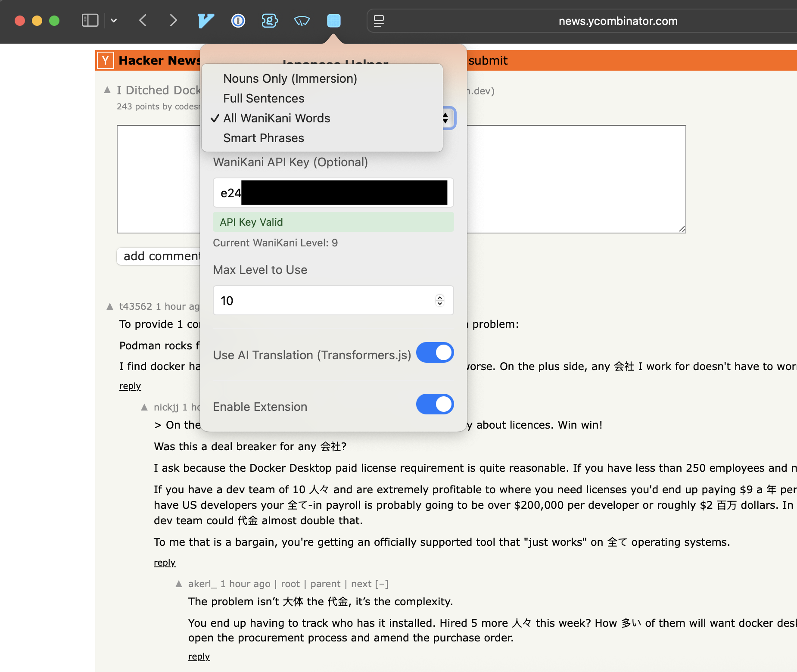
Task: Click the reader page icon in address bar
Action: pos(379,21)
